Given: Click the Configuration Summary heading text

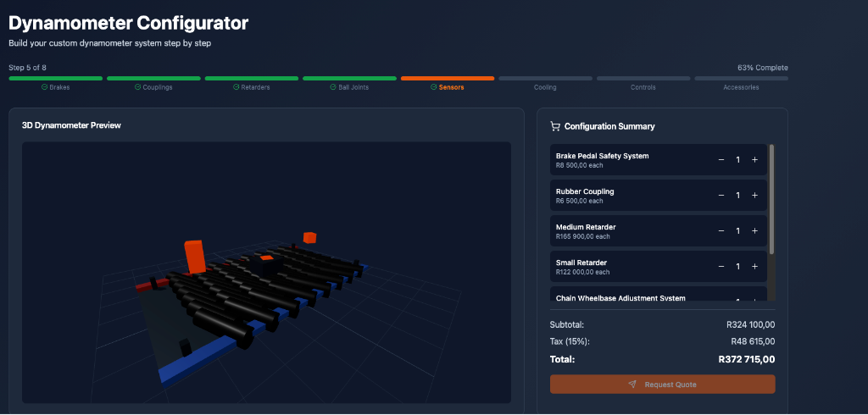Looking at the screenshot, I should (x=609, y=127).
